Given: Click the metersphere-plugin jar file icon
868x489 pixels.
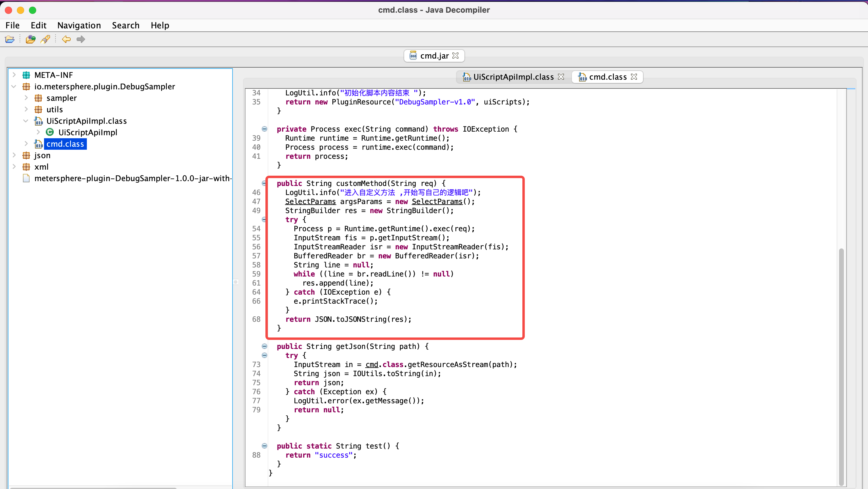Looking at the screenshot, I should [26, 178].
